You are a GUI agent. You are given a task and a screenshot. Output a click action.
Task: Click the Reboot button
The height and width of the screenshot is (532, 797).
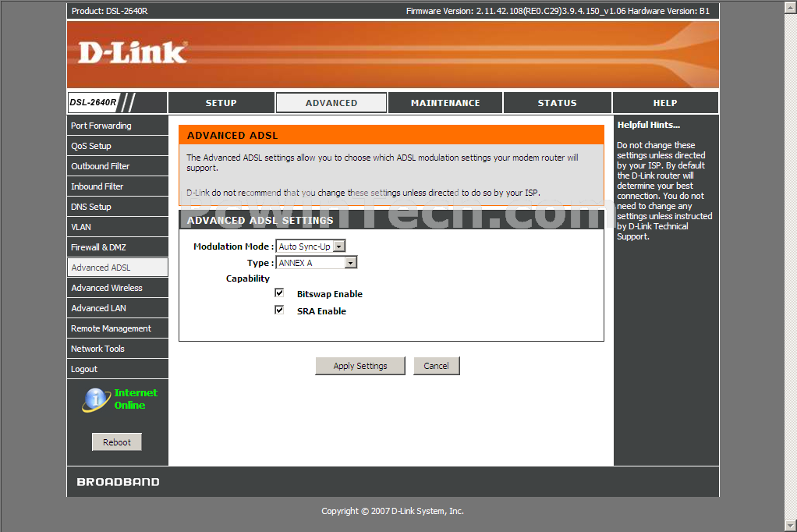point(117,442)
